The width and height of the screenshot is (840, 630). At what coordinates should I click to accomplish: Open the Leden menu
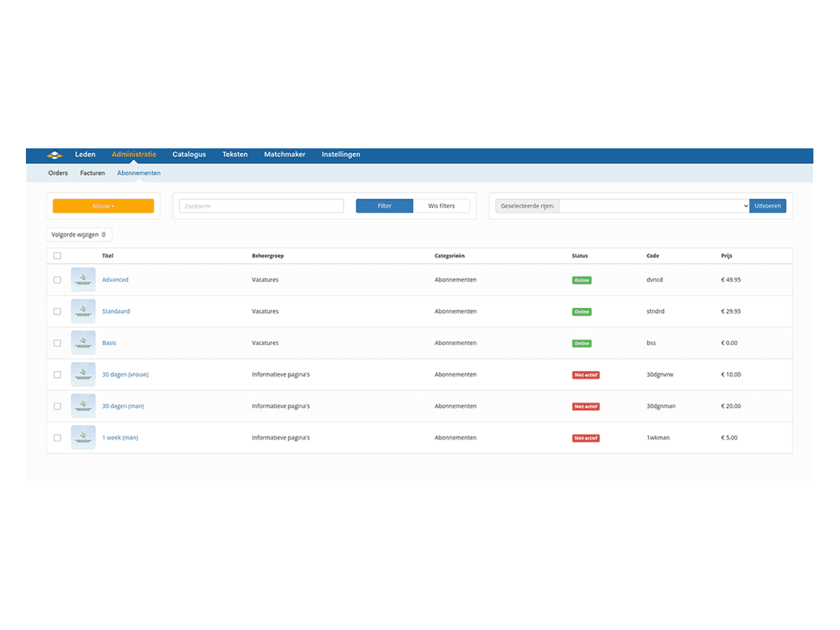point(85,154)
